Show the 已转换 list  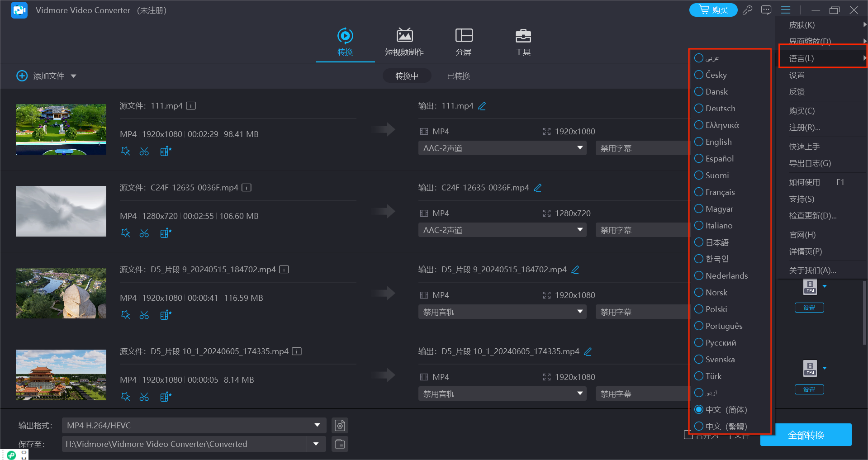458,76
